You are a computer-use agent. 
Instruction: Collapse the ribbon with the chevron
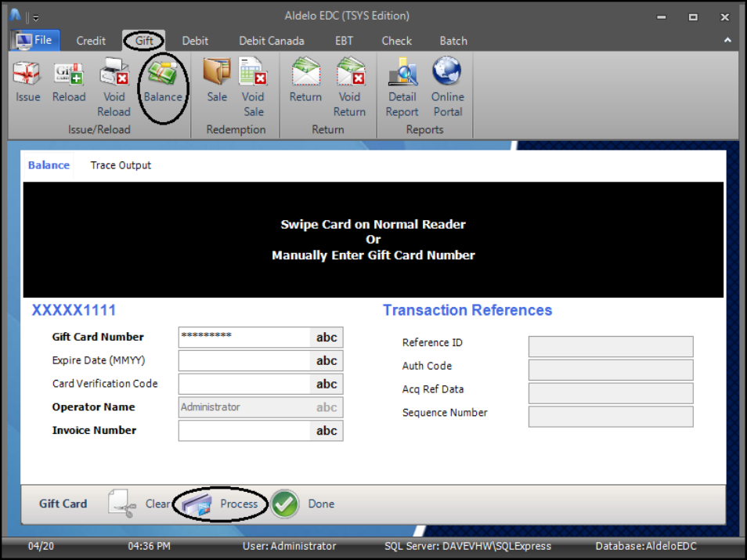pyautogui.click(x=727, y=41)
